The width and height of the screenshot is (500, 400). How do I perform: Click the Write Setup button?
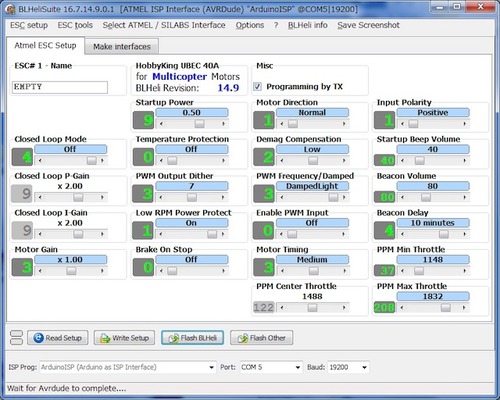[x=124, y=338]
